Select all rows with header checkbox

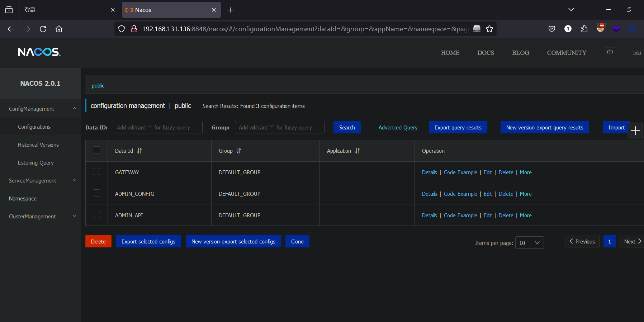click(96, 150)
